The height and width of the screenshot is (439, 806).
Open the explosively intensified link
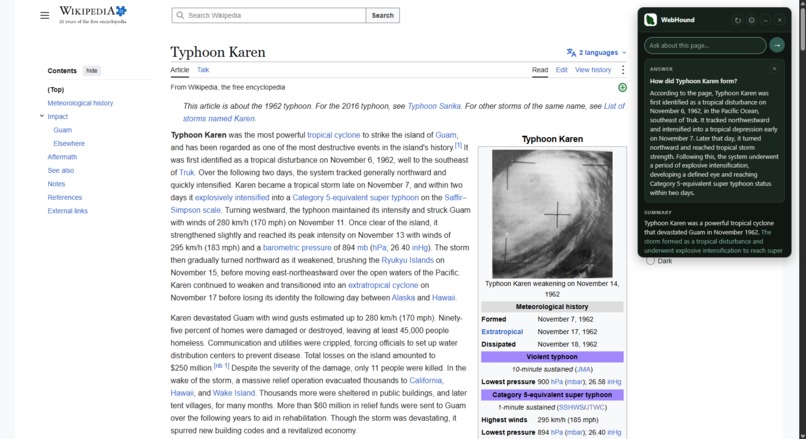232,197
